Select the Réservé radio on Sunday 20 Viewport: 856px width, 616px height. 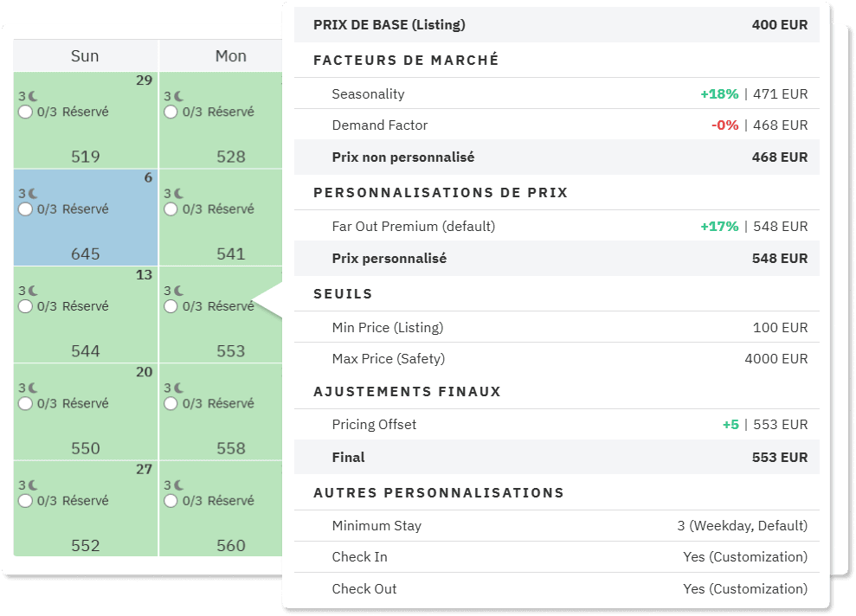pos(25,403)
